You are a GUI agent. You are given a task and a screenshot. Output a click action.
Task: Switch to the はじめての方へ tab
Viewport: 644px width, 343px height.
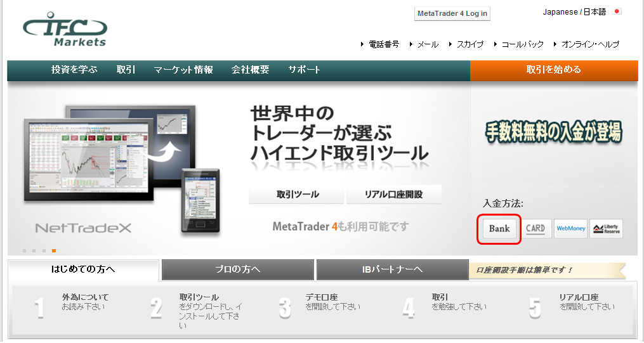[x=83, y=270]
